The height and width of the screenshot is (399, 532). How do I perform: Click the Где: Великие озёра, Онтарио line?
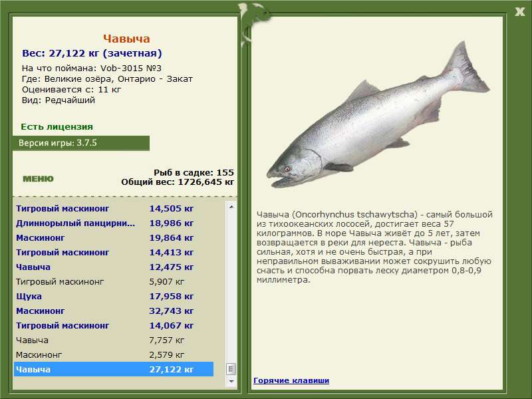(x=107, y=78)
